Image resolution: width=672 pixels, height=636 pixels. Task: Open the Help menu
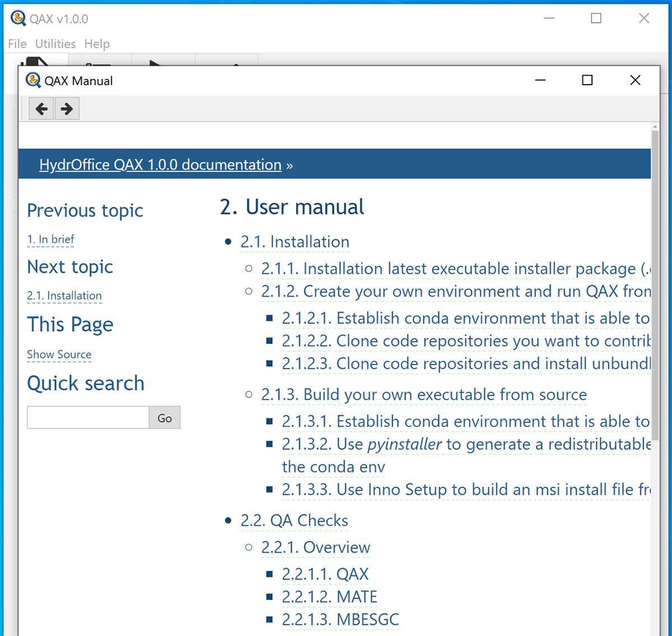pyautogui.click(x=97, y=44)
